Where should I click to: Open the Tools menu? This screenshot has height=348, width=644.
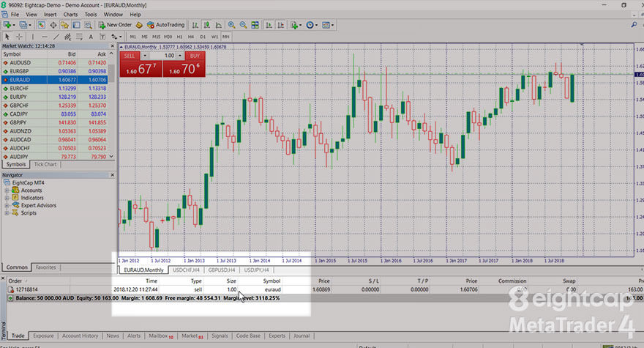coord(91,15)
